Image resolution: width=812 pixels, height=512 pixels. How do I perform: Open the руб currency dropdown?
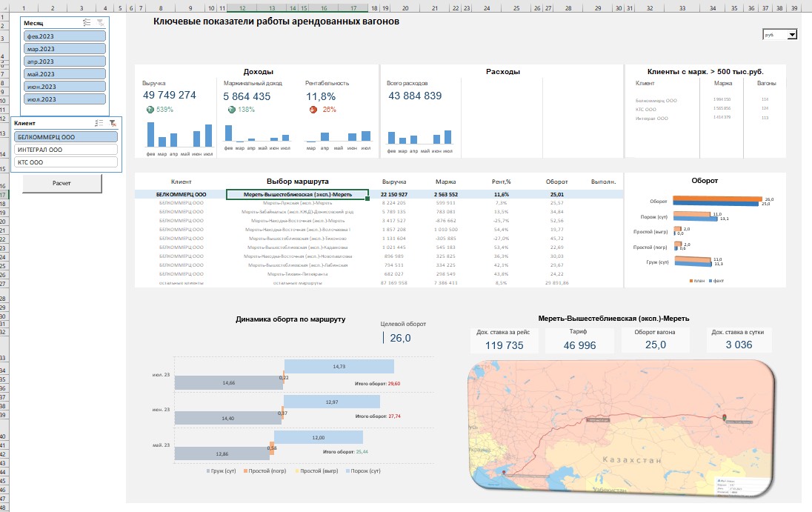pyautogui.click(x=791, y=35)
